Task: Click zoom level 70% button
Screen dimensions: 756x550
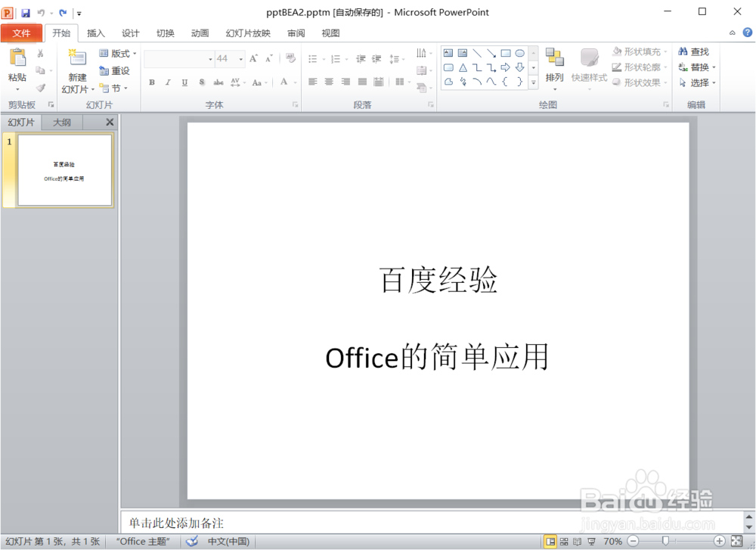Action: click(x=612, y=542)
